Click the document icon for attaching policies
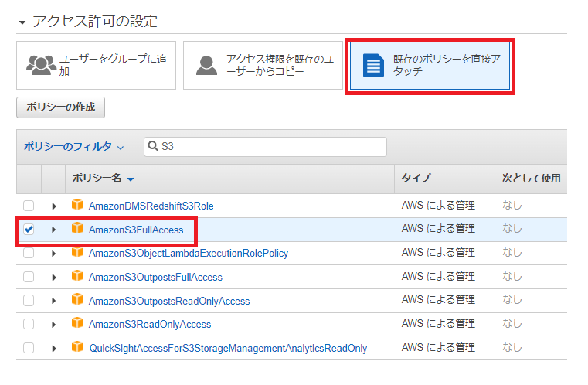 tap(374, 65)
